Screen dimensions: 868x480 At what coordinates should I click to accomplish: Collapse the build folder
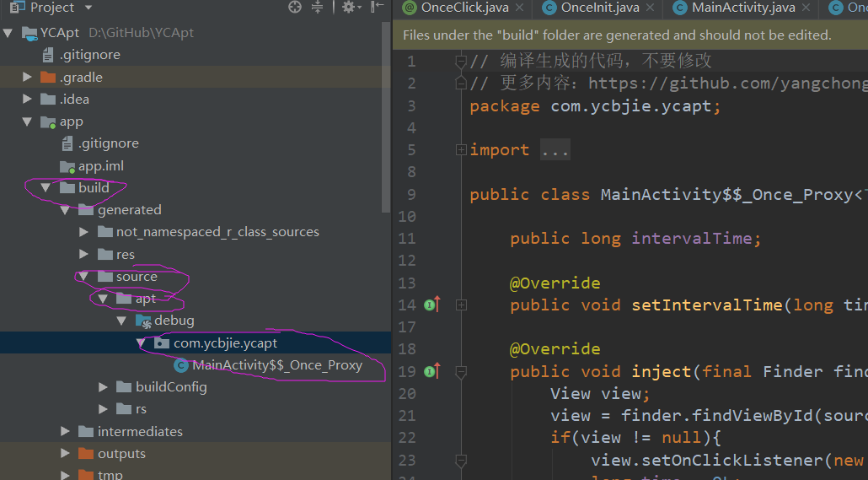click(x=46, y=188)
